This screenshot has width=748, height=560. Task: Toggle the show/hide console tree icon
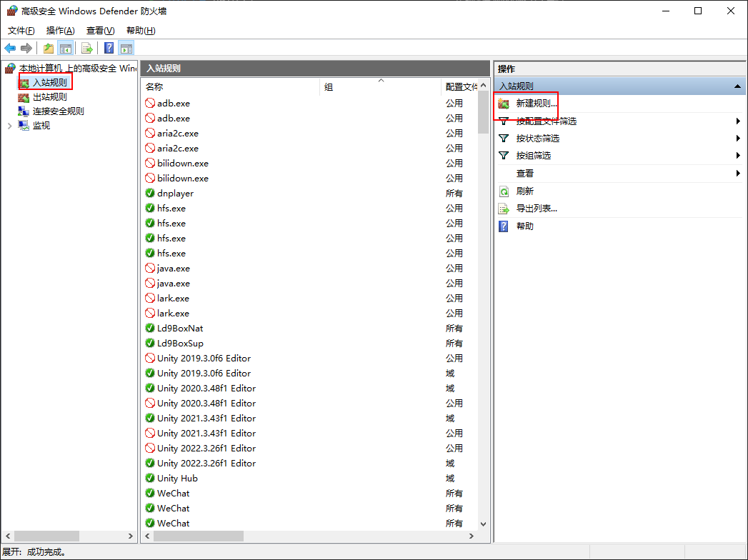(65, 48)
